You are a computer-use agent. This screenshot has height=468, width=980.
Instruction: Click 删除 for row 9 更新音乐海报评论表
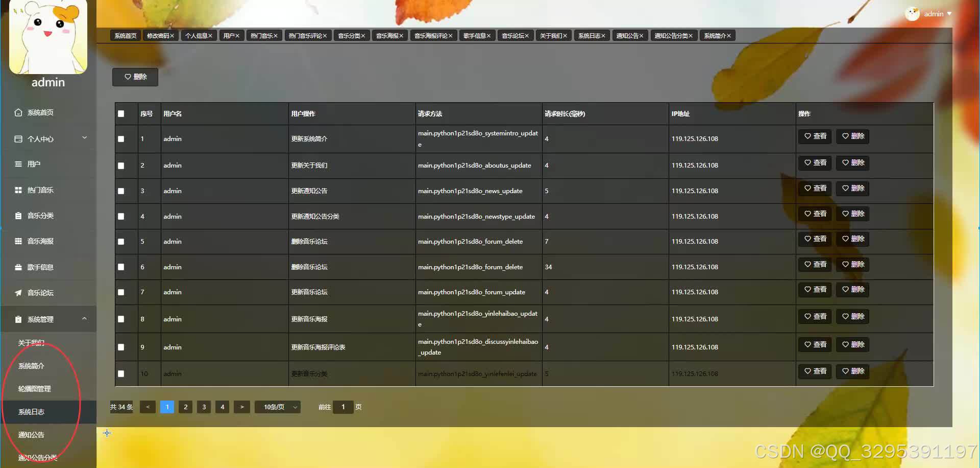pyautogui.click(x=853, y=345)
